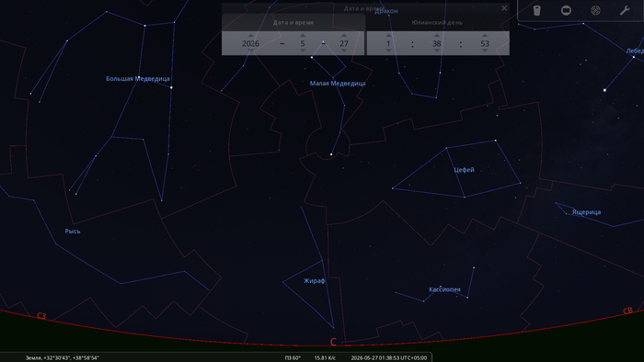Image resolution: width=644 pixels, height=362 pixels.
Task: Click the 2026-05-27 01:38:53 UTC+05:00 status time
Action: (389, 358)
